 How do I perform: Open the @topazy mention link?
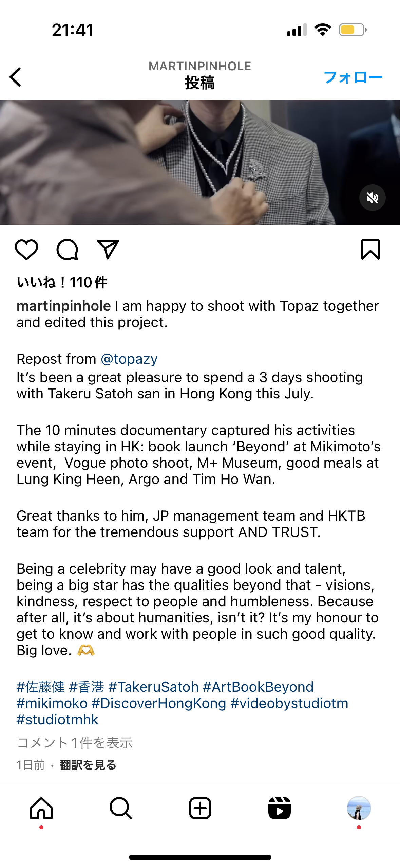click(129, 359)
